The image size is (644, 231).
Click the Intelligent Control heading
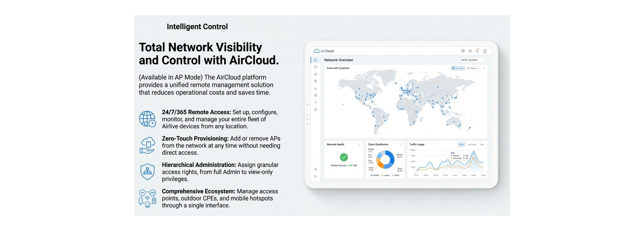tap(197, 26)
